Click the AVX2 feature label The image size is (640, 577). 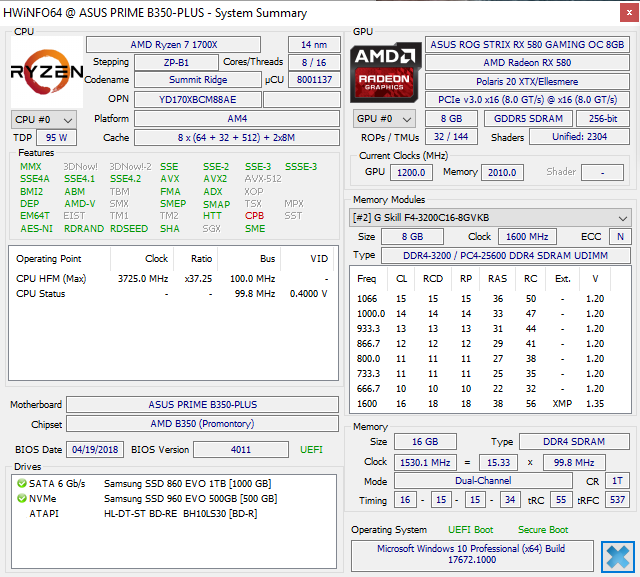(215, 179)
